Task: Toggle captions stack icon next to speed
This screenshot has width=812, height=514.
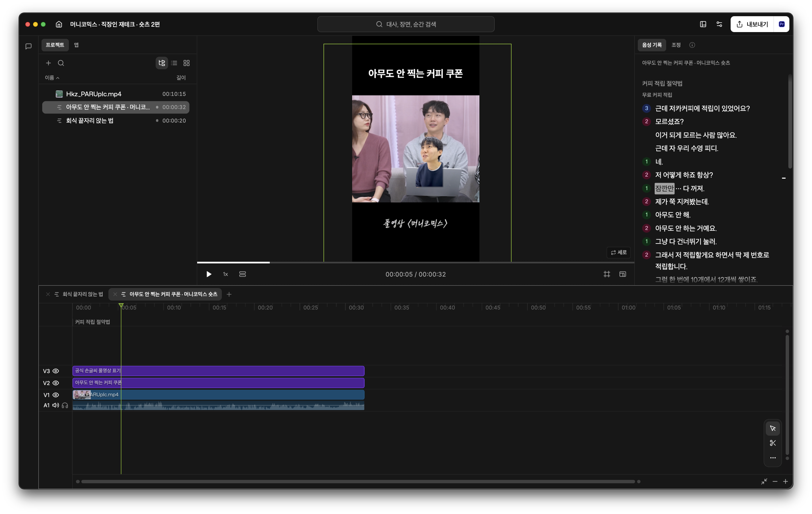Action: tap(242, 274)
